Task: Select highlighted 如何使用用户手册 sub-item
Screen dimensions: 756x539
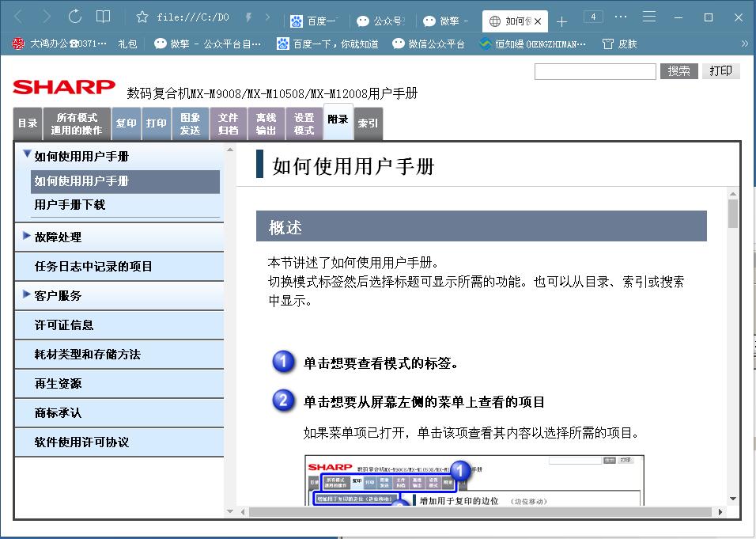Action: click(x=125, y=181)
